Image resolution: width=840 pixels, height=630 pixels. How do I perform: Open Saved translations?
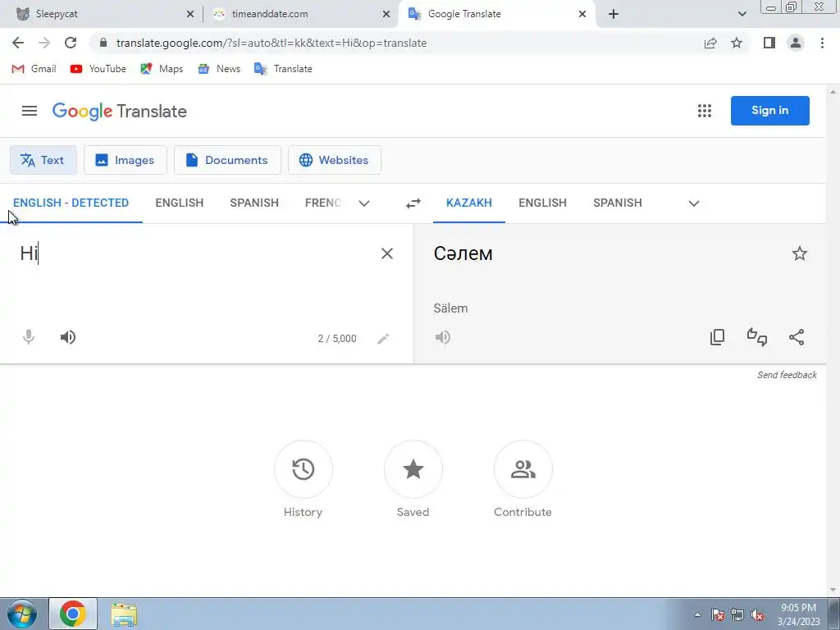[x=413, y=469]
